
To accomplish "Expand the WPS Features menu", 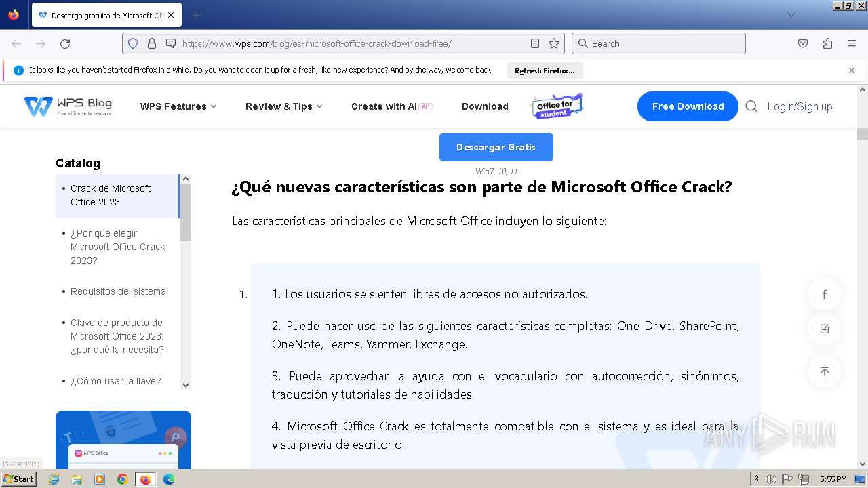I will (178, 106).
